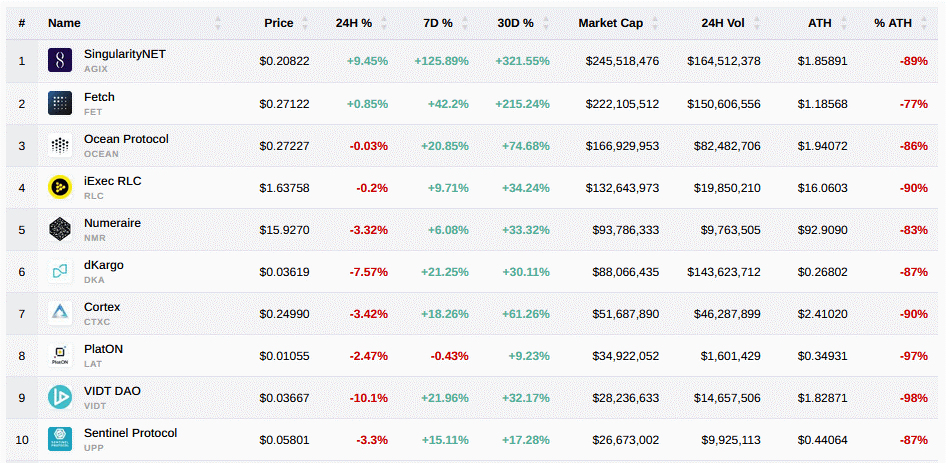Click the # rank column header
Screen dimensions: 946x463
(22, 23)
